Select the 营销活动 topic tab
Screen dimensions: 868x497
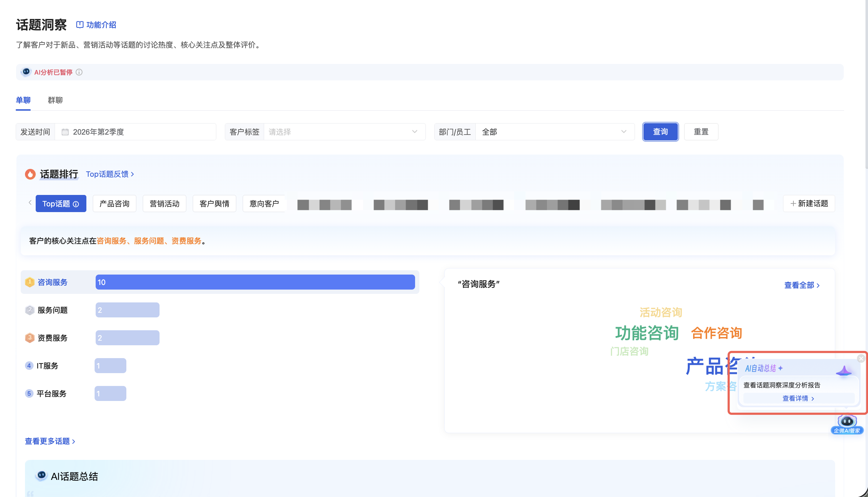coord(165,204)
